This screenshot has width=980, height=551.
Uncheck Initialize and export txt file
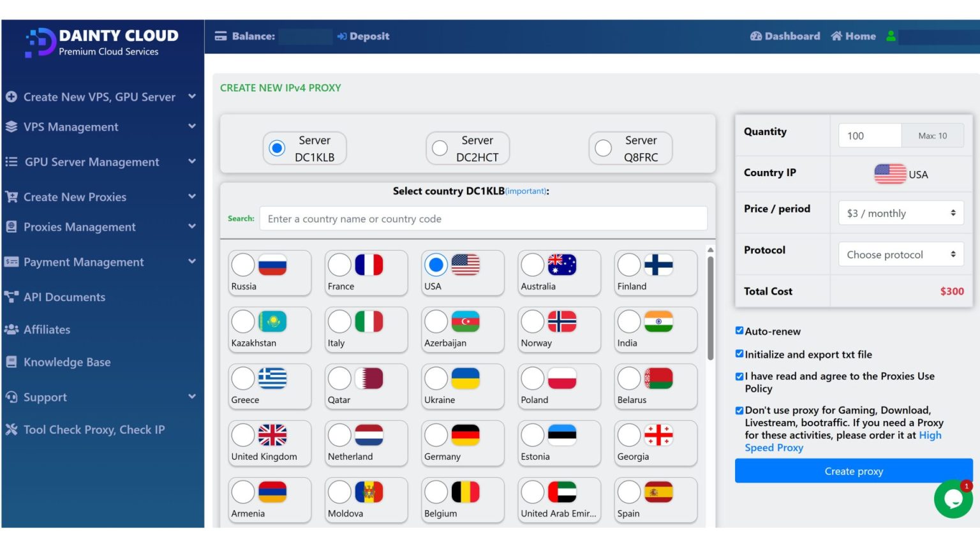click(x=739, y=353)
